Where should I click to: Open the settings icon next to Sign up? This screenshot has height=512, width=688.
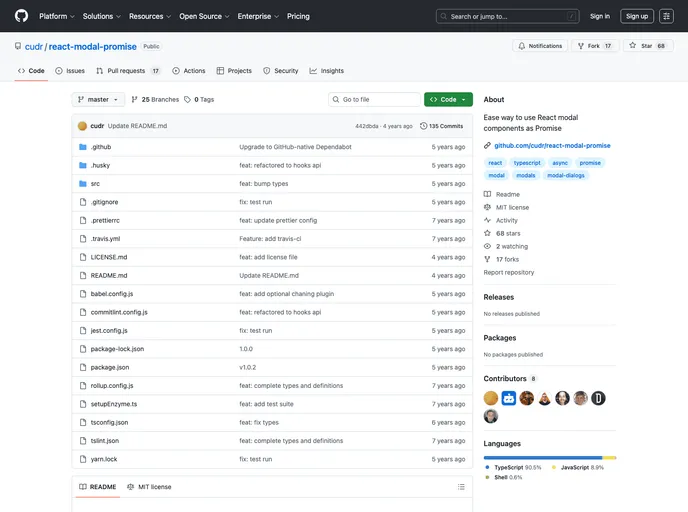(666, 16)
